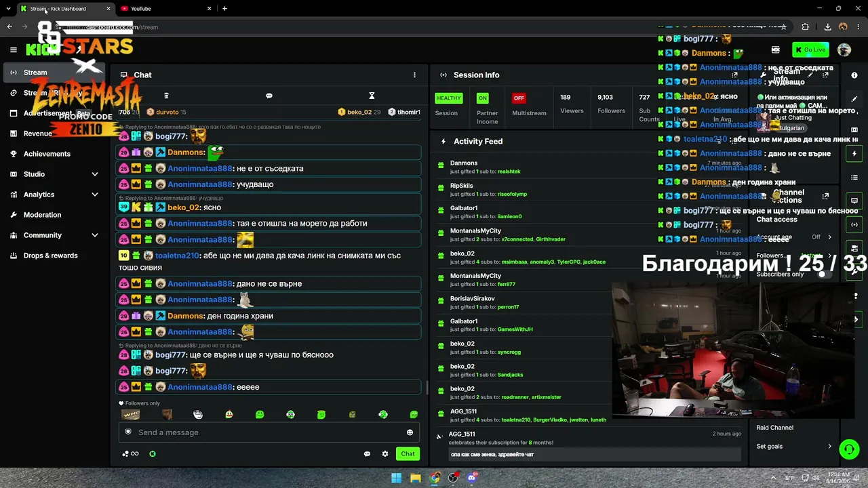Click the info icon in right rail

coord(854,75)
